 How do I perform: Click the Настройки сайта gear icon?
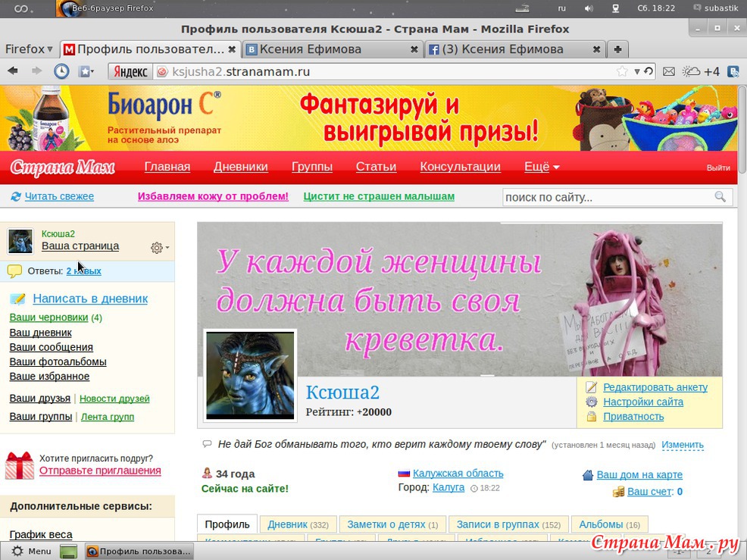pos(591,402)
